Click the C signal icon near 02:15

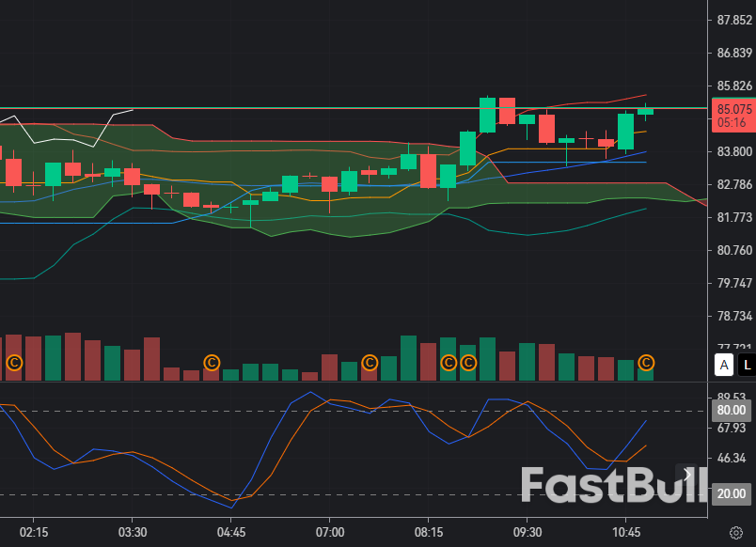15,362
